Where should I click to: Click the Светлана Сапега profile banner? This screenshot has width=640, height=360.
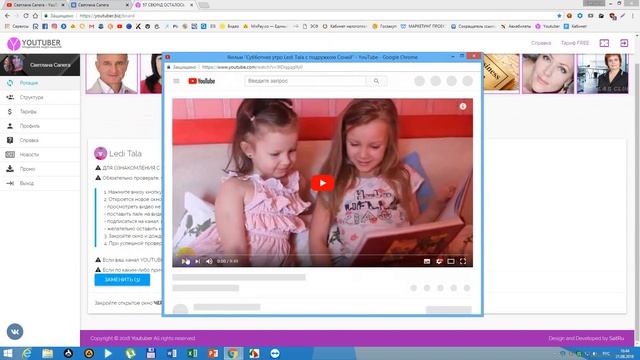click(x=40, y=64)
